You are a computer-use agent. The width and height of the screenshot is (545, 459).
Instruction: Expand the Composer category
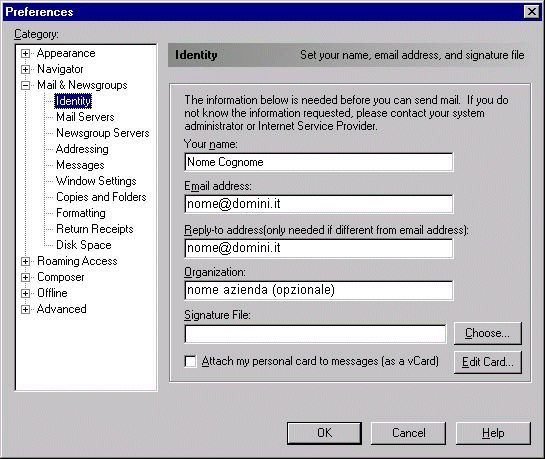tap(25, 278)
